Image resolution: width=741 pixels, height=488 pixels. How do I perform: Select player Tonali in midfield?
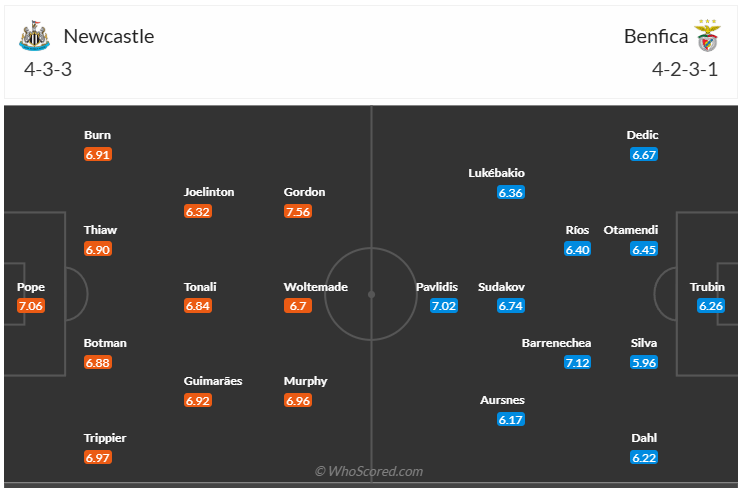(x=200, y=287)
